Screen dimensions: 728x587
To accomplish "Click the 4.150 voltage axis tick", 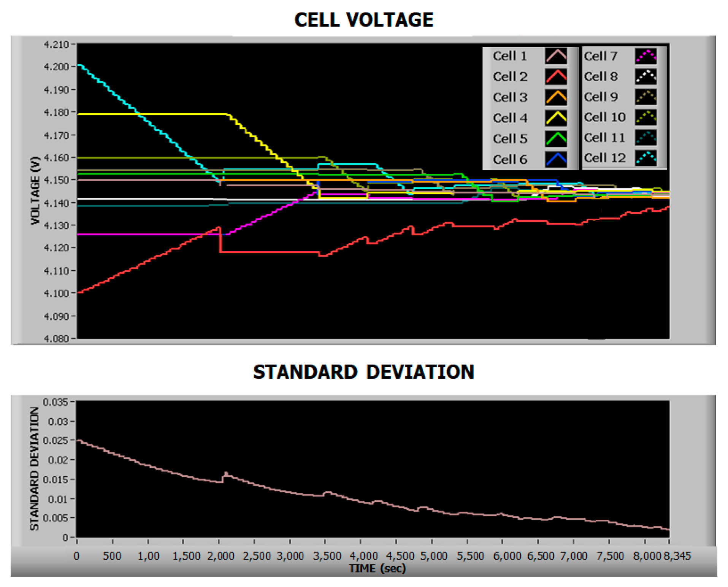I will (x=56, y=180).
